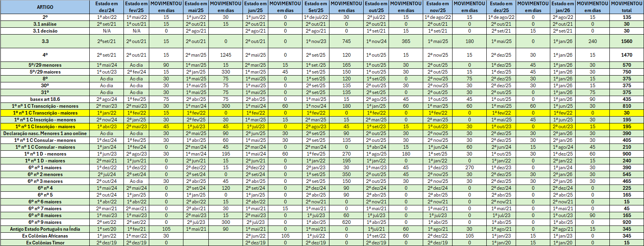The image size is (644, 246).
Task: Select the '3.1 decisão' row label cell
Action: coord(45,31)
